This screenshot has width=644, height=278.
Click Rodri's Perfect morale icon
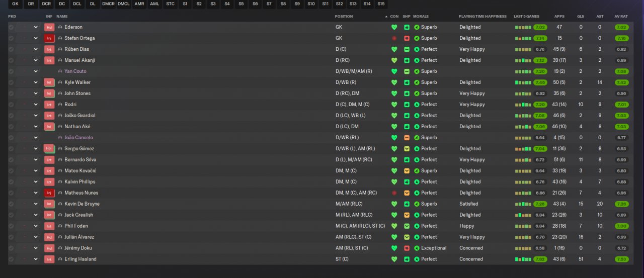(417, 105)
